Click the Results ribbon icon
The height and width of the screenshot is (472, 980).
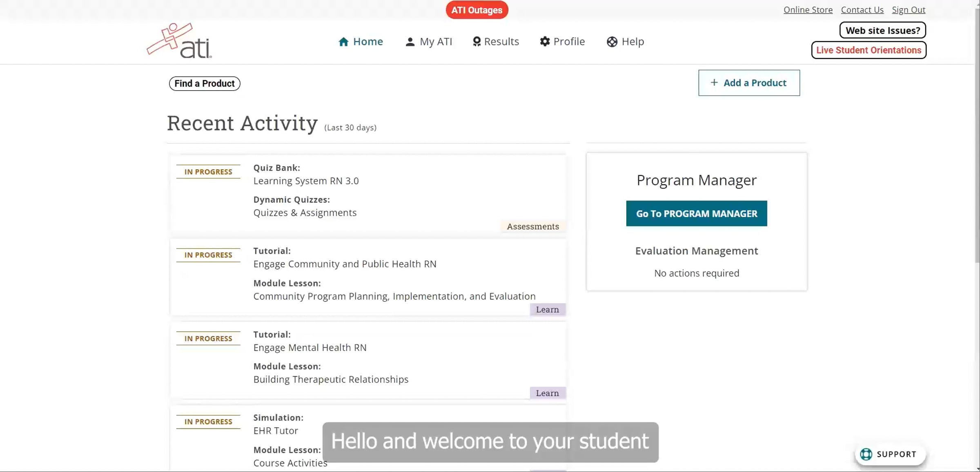[477, 42]
